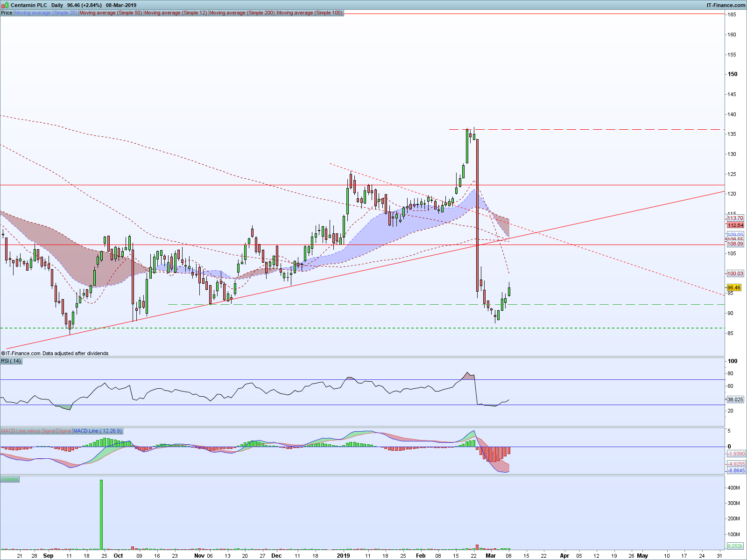Viewport: 747px width, 560px height.
Task: Click the -6.8645 MACD value tag
Action: point(736,470)
